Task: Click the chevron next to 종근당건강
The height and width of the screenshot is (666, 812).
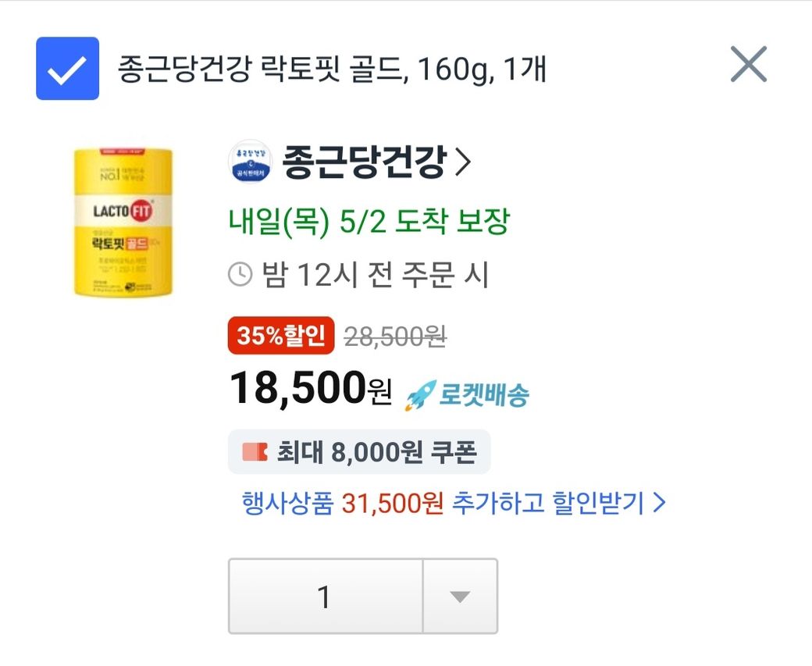Action: pos(463,162)
